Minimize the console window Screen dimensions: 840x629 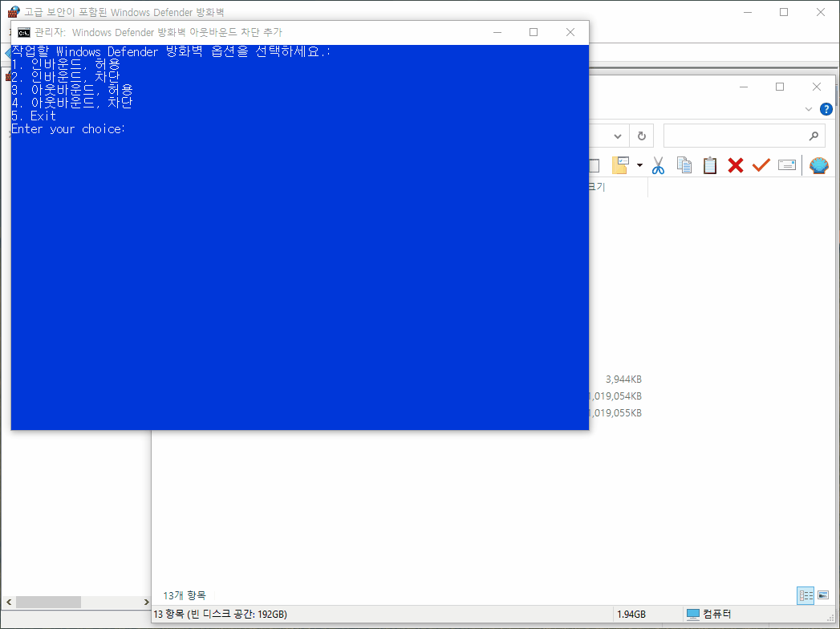(x=497, y=33)
